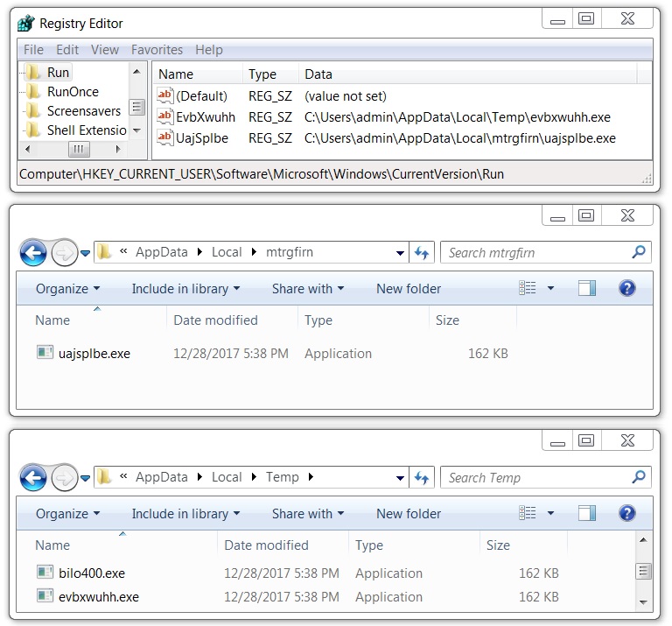
Task: Select the Run key in registry tree
Action: coord(58,73)
